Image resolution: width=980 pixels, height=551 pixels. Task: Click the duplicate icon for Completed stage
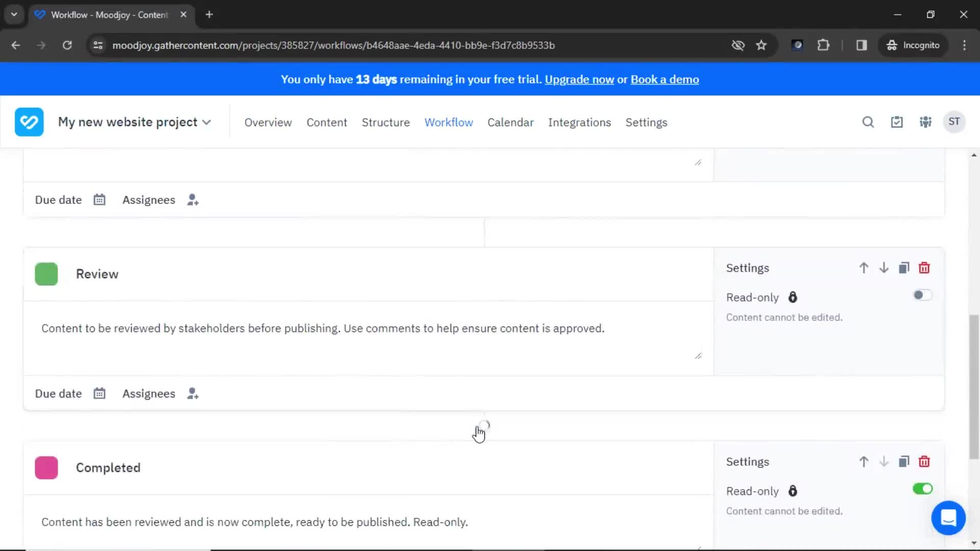pos(904,462)
